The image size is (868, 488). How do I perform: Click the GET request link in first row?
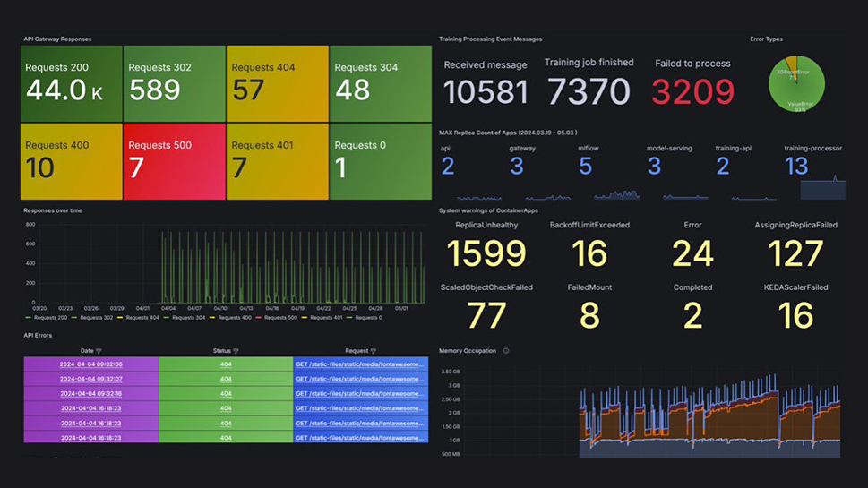coord(360,364)
